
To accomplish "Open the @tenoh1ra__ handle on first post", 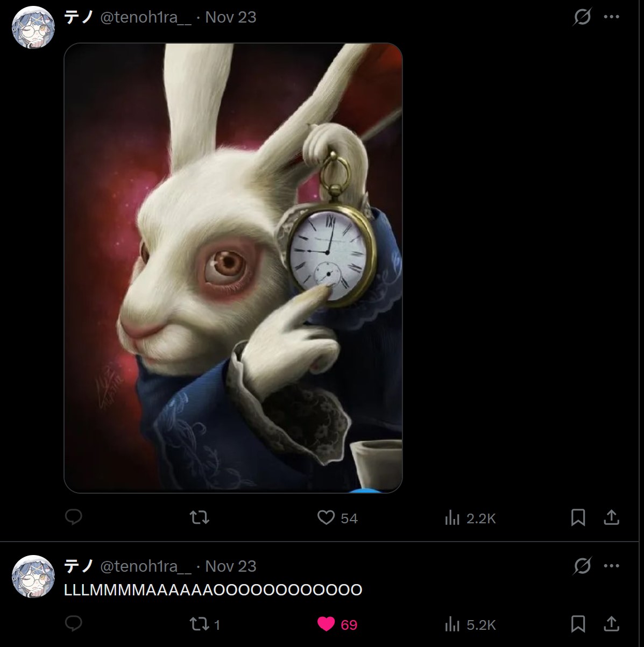I will 146,17.
